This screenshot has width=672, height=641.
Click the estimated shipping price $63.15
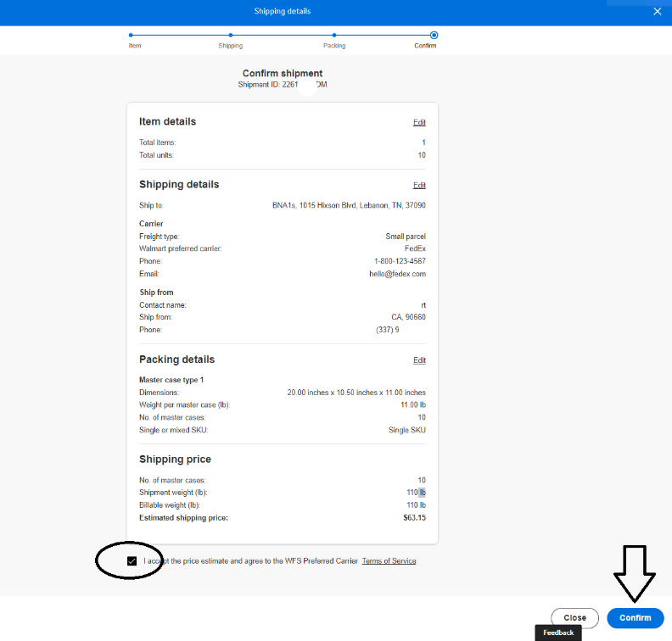(x=414, y=518)
